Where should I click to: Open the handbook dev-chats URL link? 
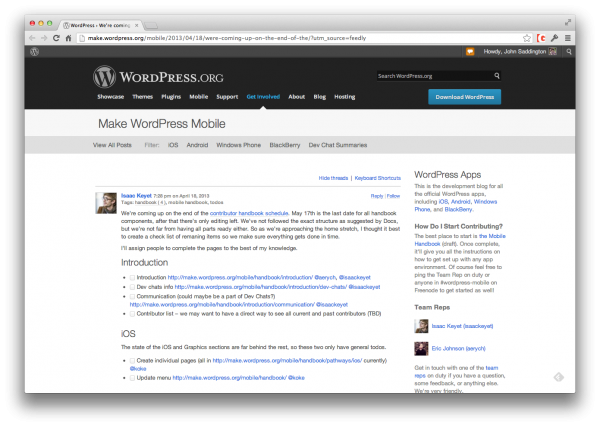coord(261,287)
